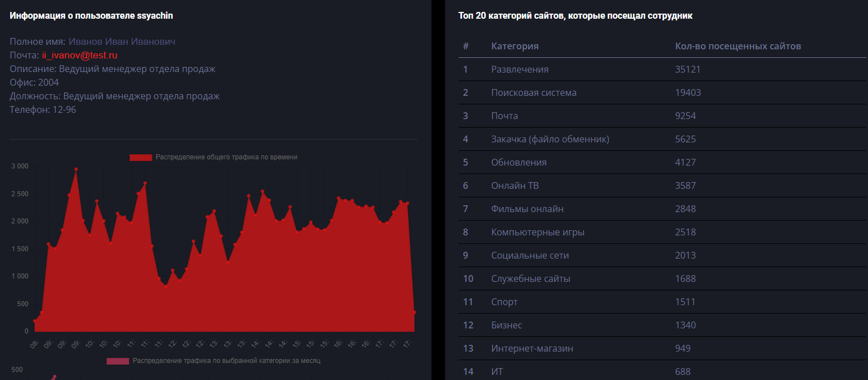Click the first data point at chart start
The image size is (868, 380).
(x=35, y=321)
